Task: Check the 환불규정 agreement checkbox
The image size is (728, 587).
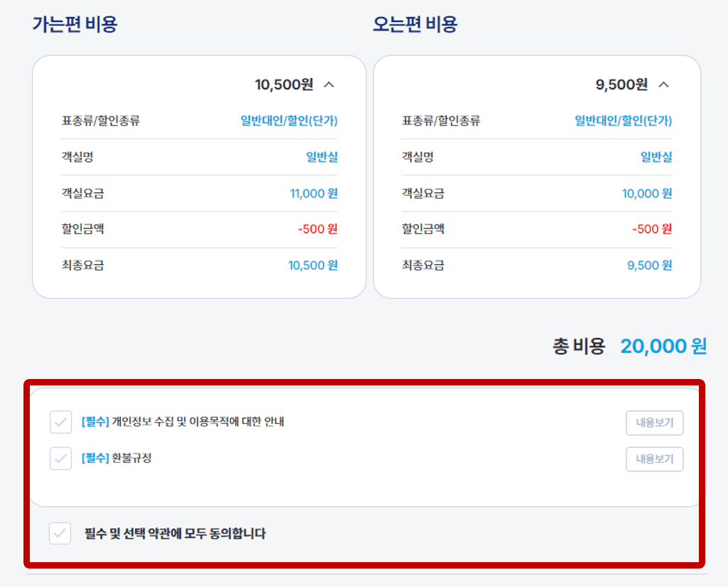Action: 60,459
